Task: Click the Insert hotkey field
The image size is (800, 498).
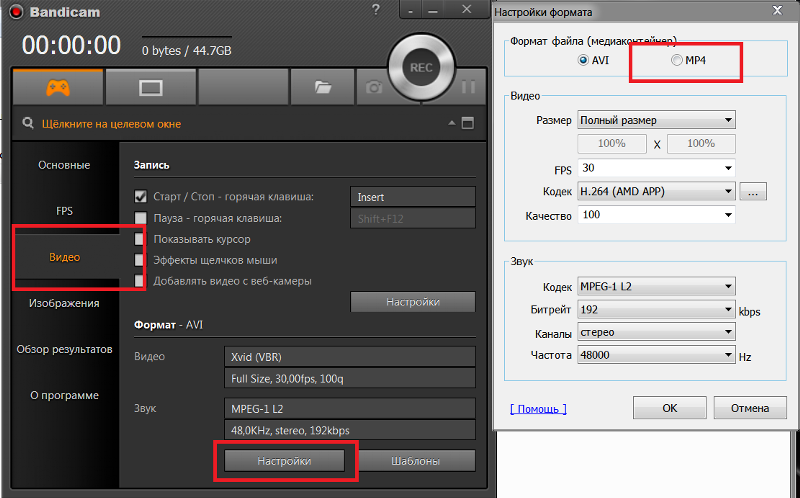Action: tap(413, 197)
